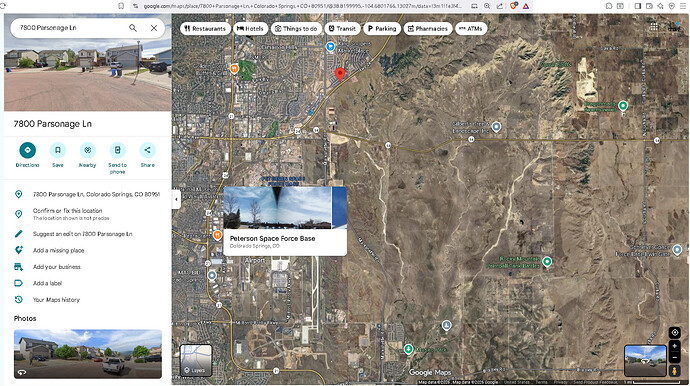690x386 pixels.
Task: Click the Gilberts Tree & Landscape marker
Action: [496, 127]
